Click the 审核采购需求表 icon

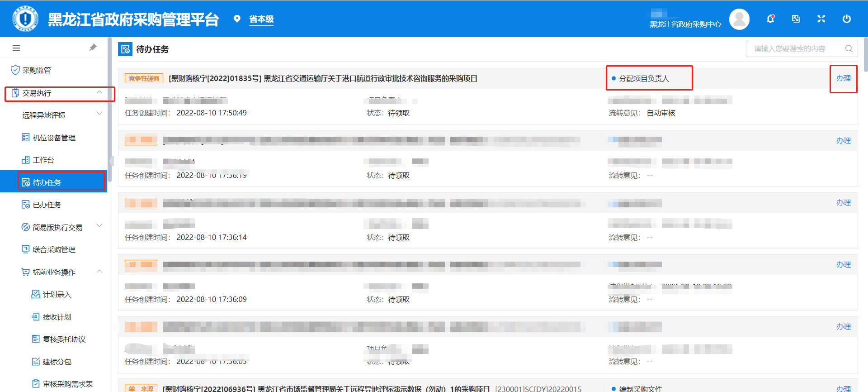click(x=36, y=383)
